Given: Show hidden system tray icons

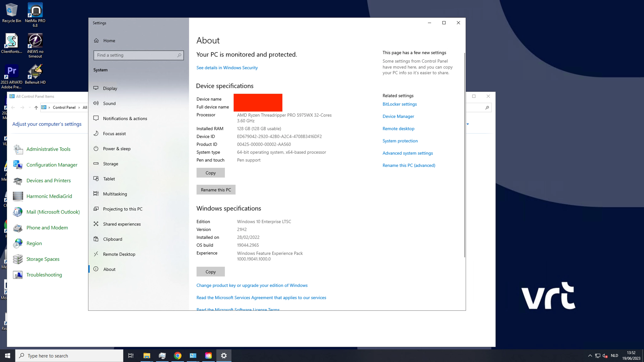Looking at the screenshot, I should tap(590, 356).
